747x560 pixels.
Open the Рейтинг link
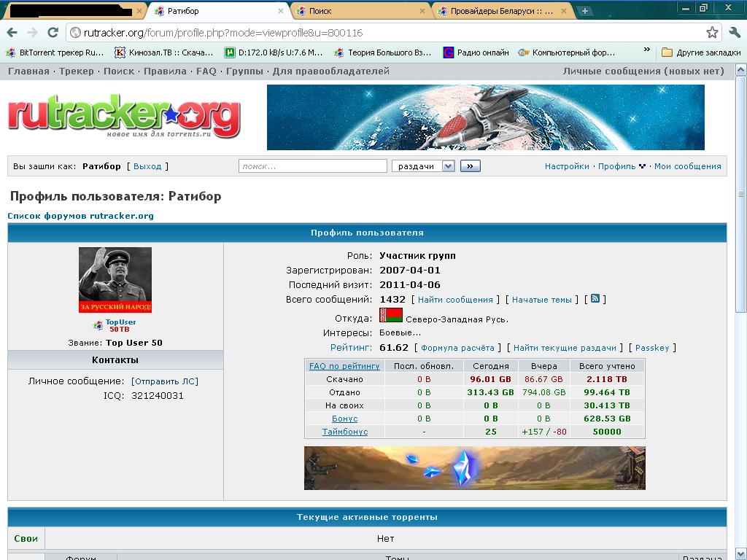coord(351,348)
